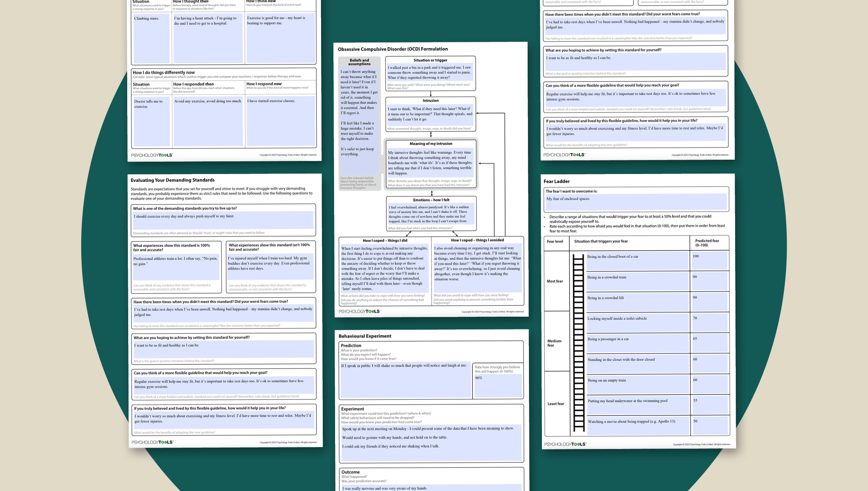868x491 pixels.
Task: Click the 'Behavioural Experiment' worksheet title
Action: (365, 336)
